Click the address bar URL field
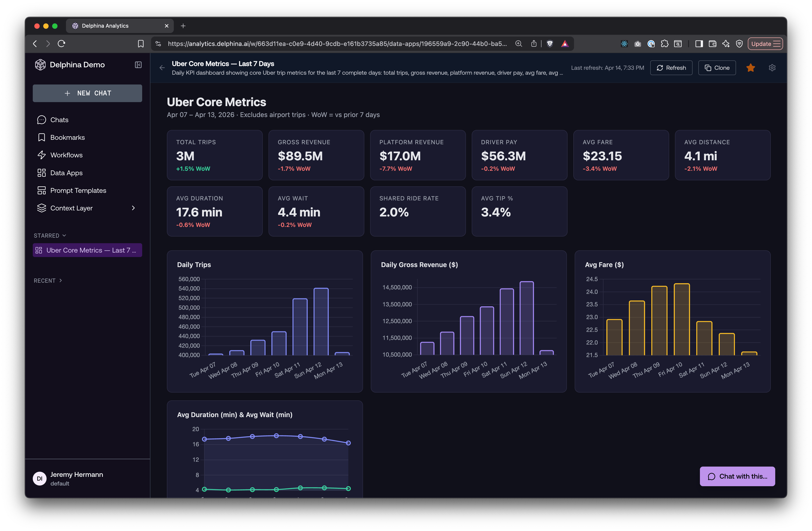812x531 pixels. pos(337,44)
